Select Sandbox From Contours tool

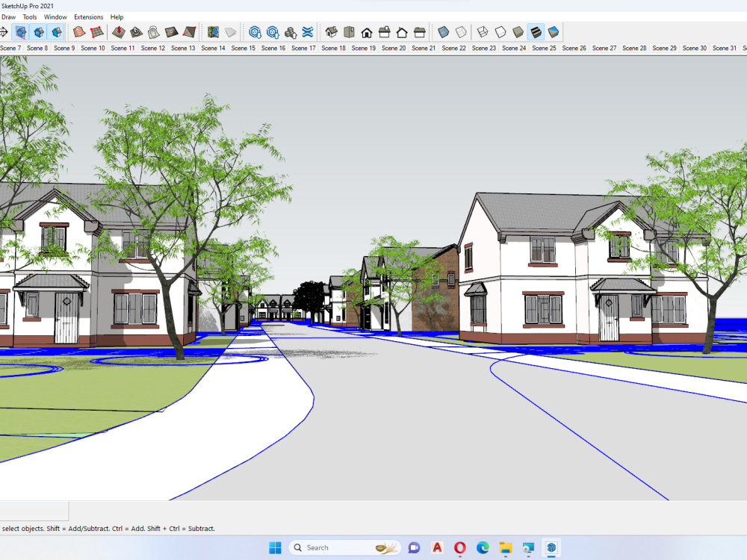point(79,32)
